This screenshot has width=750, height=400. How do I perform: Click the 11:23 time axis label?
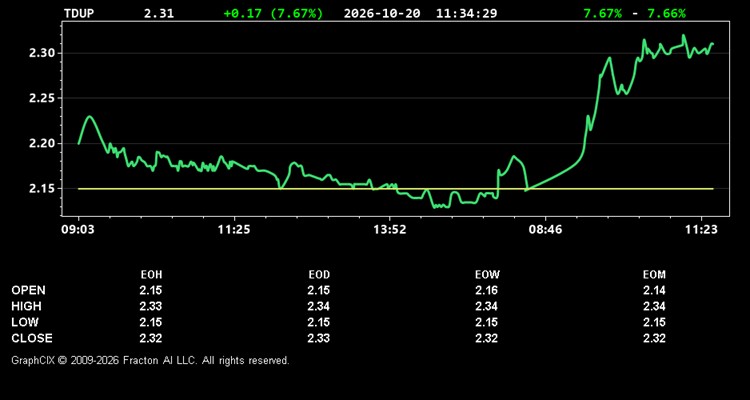tap(701, 230)
